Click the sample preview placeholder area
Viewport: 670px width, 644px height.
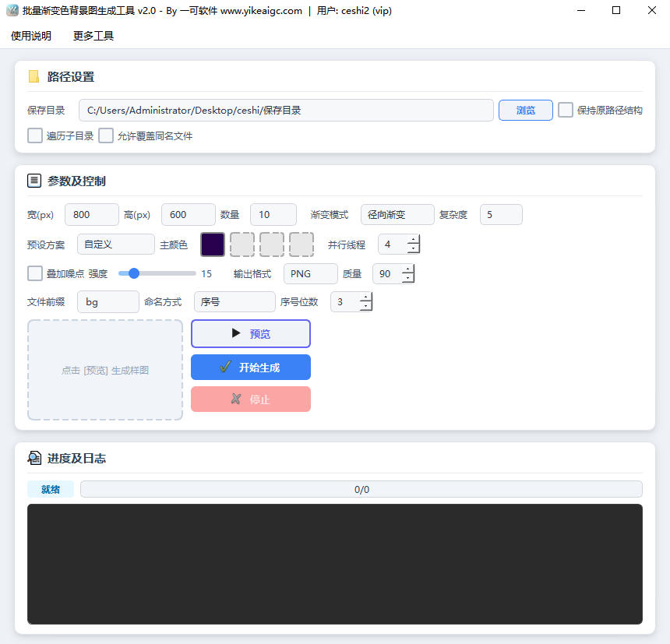[x=105, y=370]
